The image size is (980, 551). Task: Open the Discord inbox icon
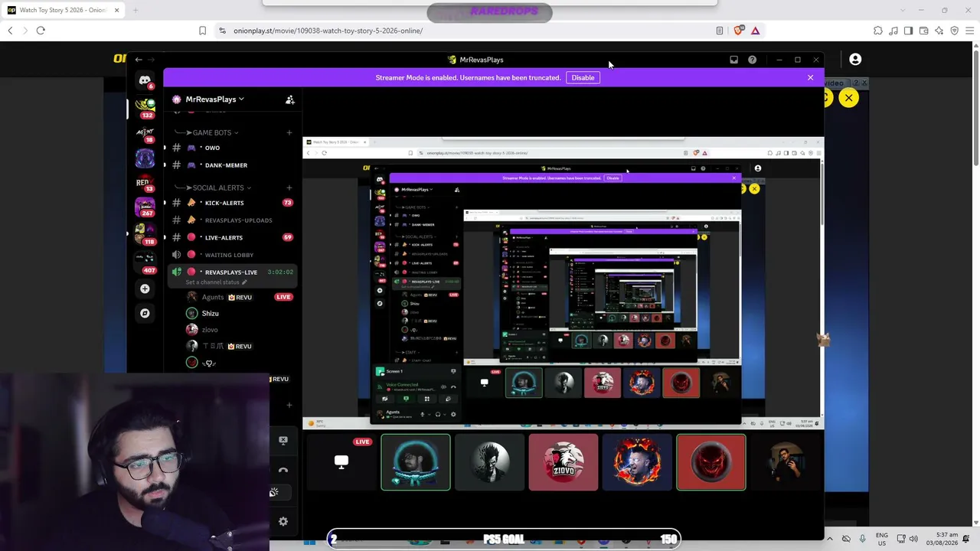pyautogui.click(x=733, y=60)
